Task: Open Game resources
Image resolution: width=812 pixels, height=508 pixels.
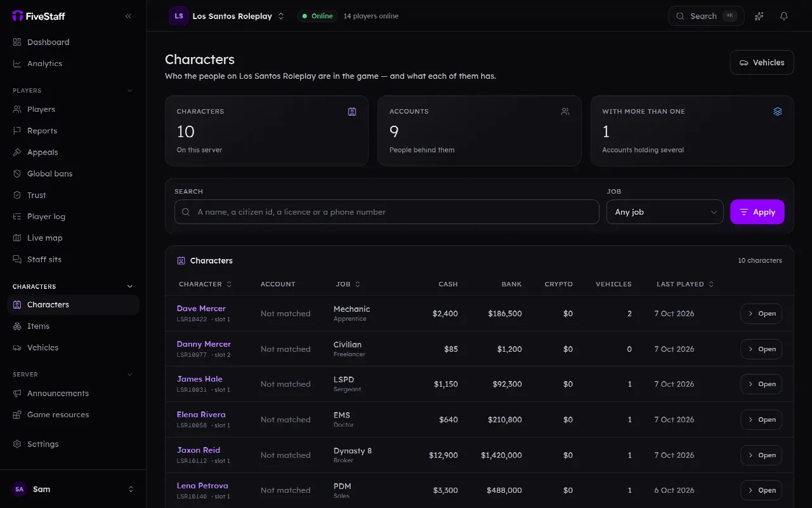Action: (73, 415)
